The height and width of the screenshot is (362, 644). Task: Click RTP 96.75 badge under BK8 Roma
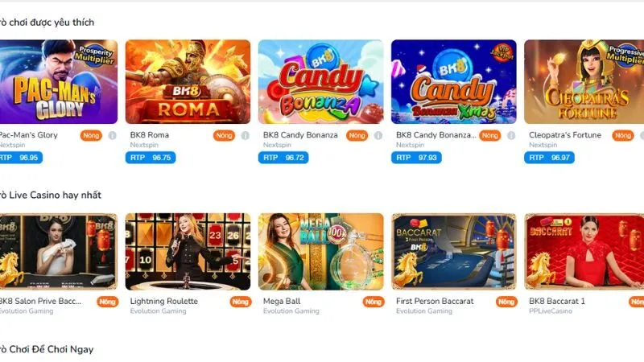coord(151,158)
